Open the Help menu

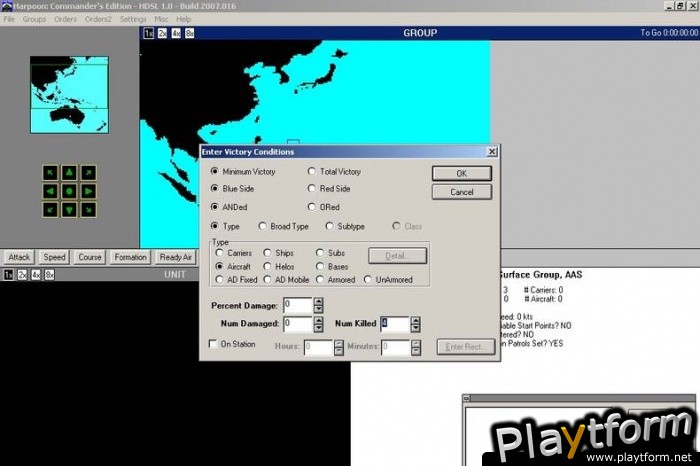coord(183,19)
